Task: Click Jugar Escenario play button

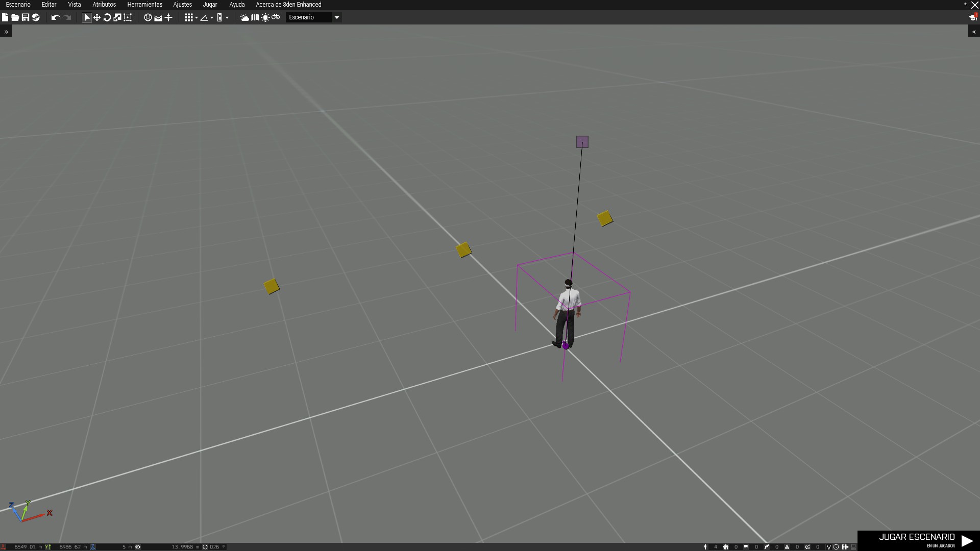Action: pos(919,541)
